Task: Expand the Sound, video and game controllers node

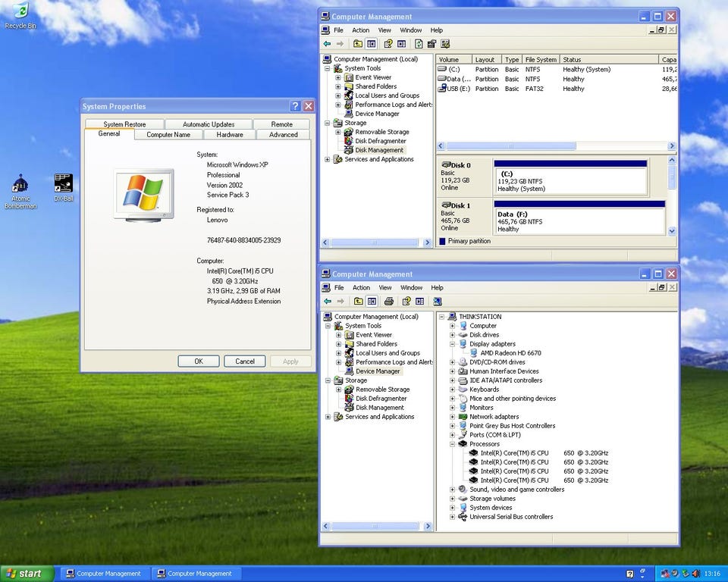Action: pyautogui.click(x=453, y=490)
